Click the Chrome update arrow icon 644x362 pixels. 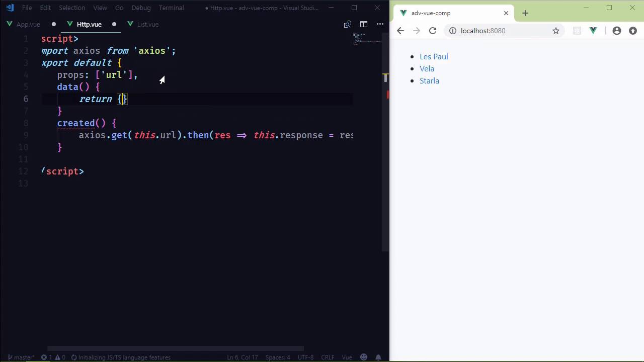click(633, 31)
